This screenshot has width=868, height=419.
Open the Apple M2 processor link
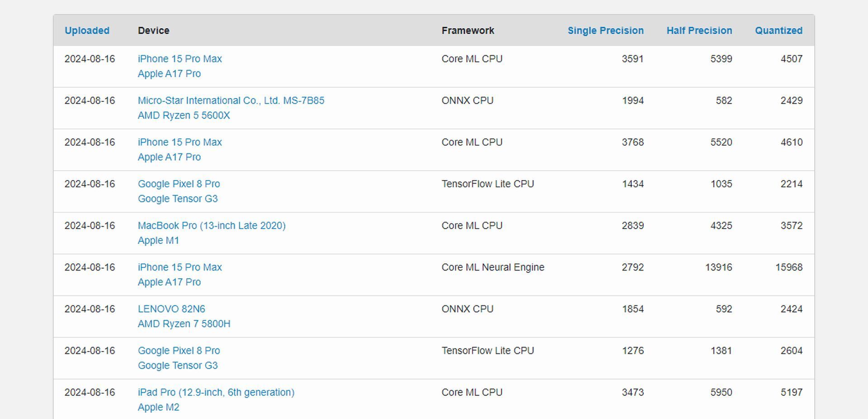tap(158, 407)
